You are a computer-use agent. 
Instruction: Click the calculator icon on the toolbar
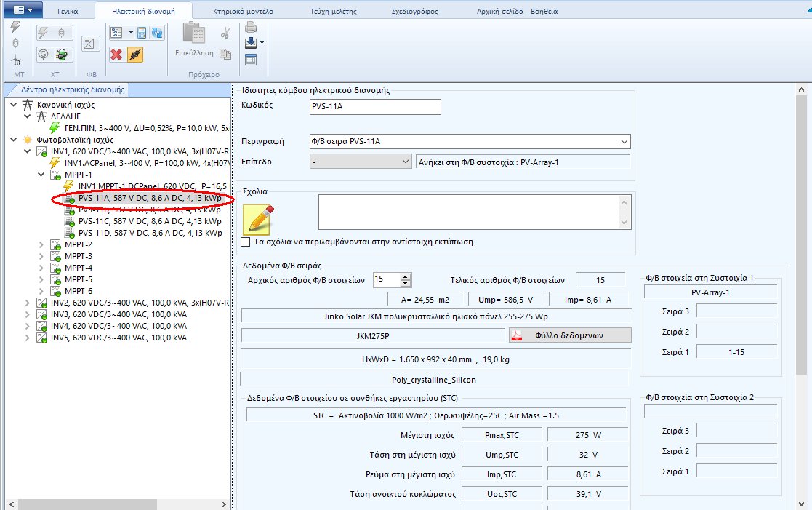(x=141, y=32)
